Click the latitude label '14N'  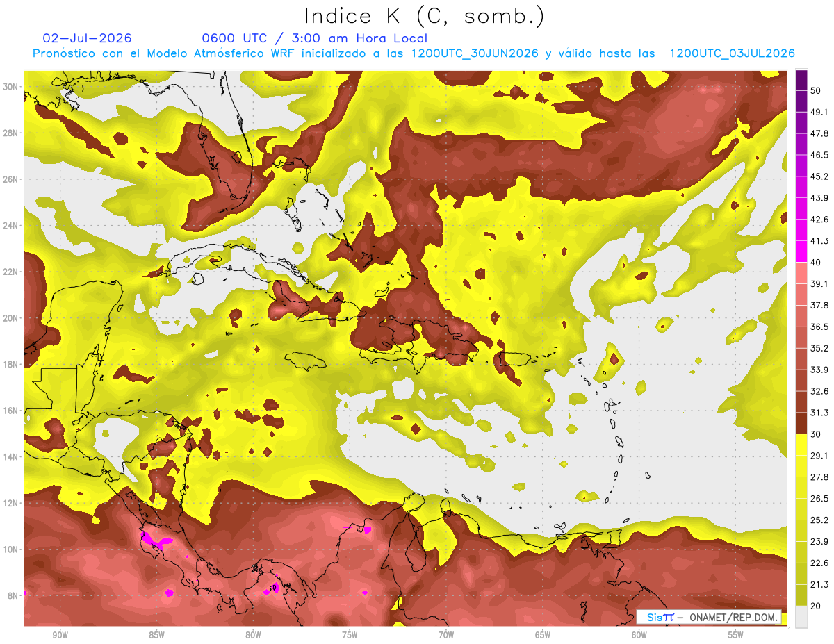(10, 457)
